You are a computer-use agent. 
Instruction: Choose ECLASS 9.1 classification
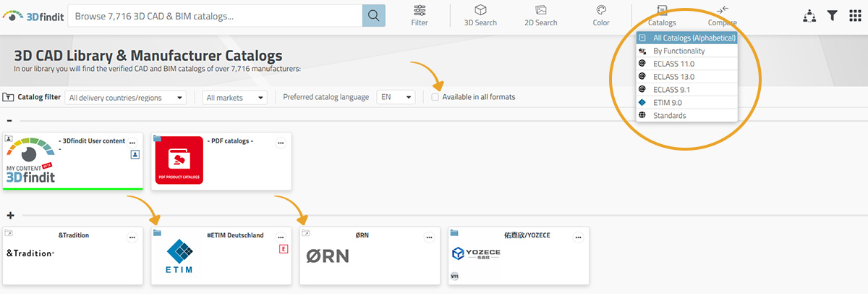click(x=687, y=90)
